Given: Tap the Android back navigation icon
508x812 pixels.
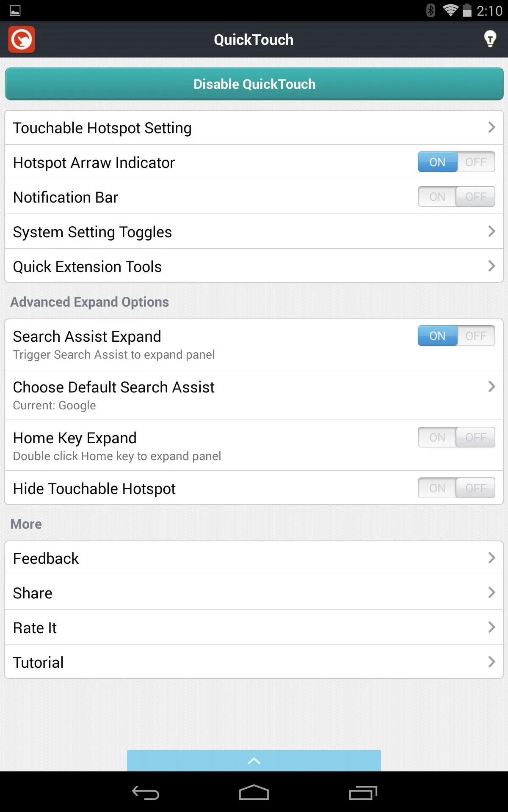Looking at the screenshot, I should click(x=146, y=793).
